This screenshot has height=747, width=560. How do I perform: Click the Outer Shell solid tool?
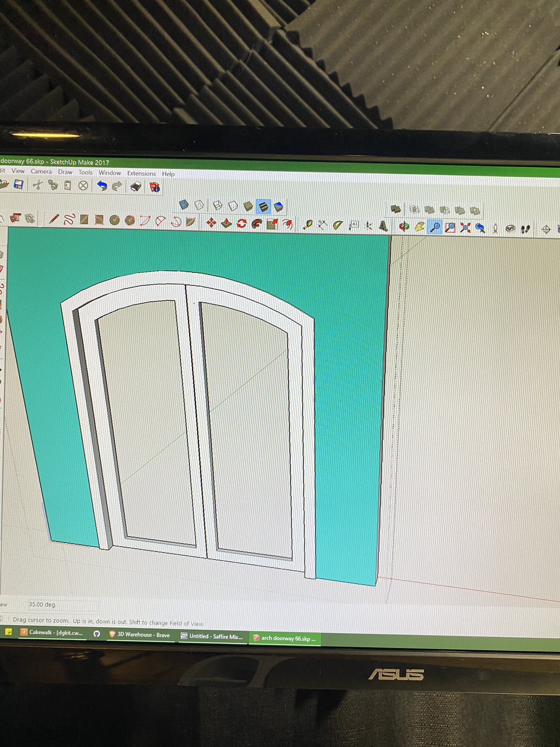tap(396, 209)
